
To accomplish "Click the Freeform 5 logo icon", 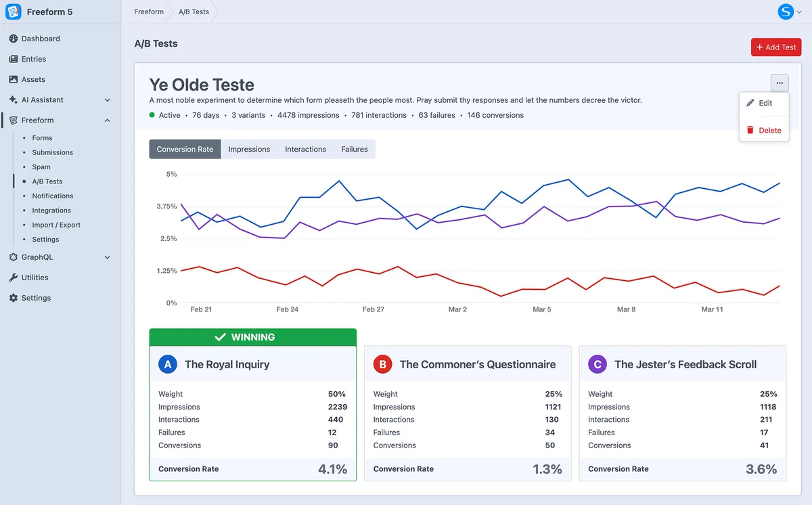I will coord(14,12).
